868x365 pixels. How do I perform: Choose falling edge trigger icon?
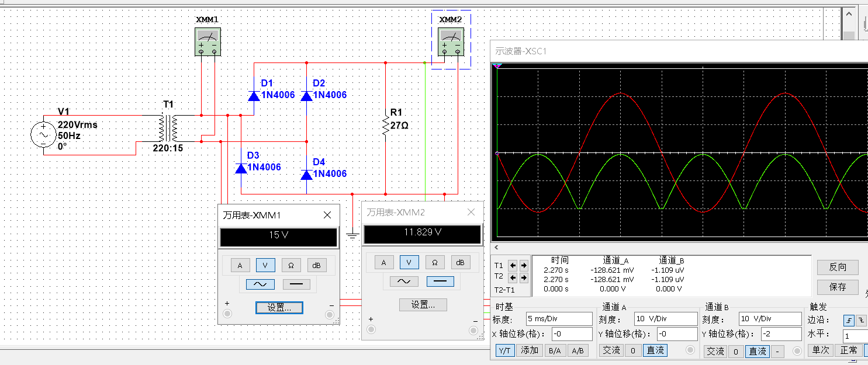tap(860, 320)
